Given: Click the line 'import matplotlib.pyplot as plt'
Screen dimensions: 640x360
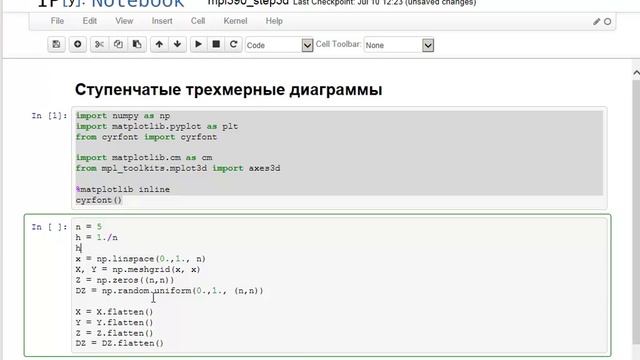Looking at the screenshot, I should (157, 127).
